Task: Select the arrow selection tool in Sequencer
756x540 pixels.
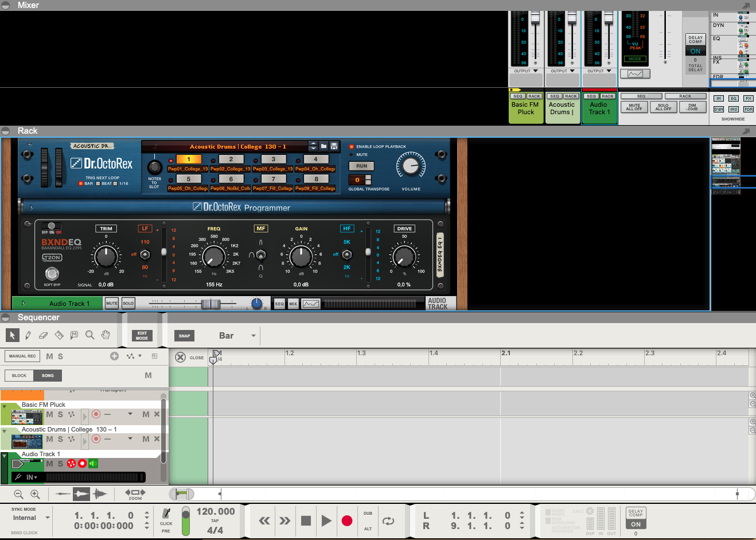Action: 12,335
